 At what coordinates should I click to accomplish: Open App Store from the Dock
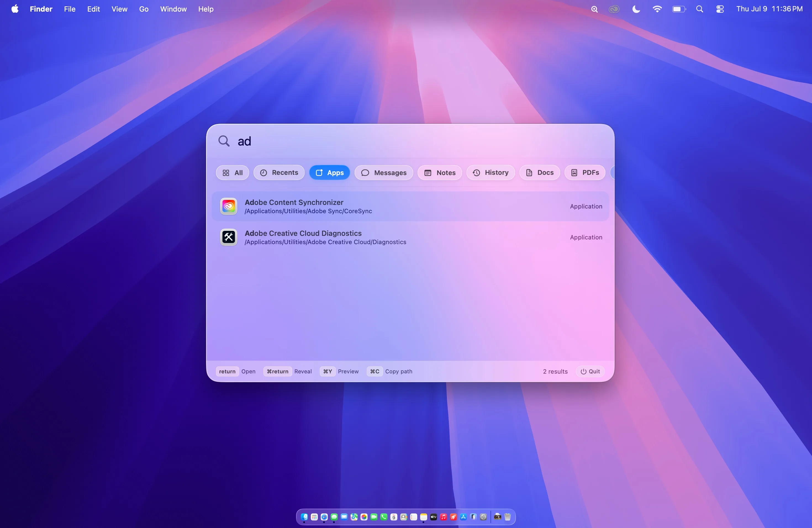tap(463, 517)
